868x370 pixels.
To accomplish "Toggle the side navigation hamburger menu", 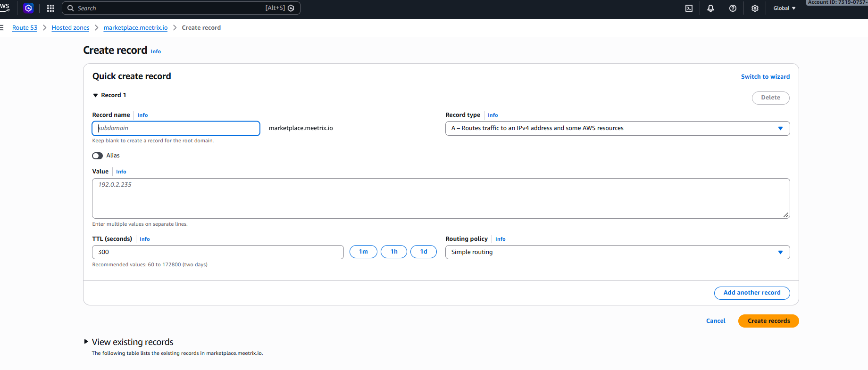I will [2, 27].
